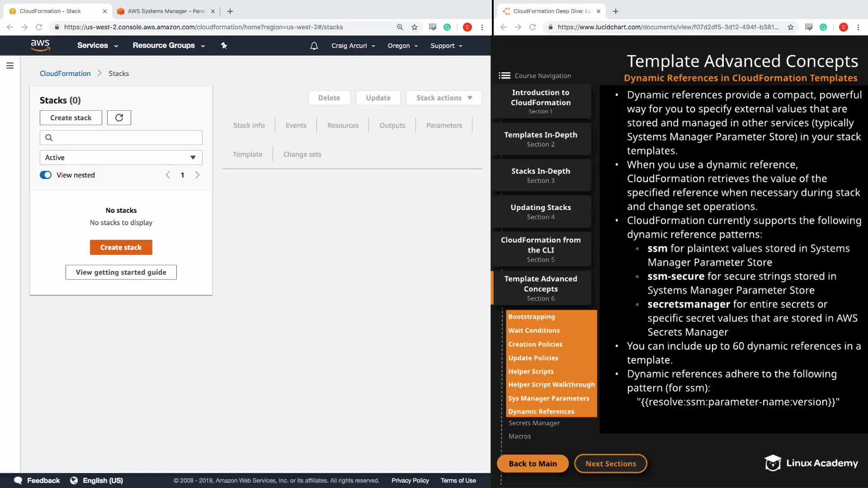
Task: Click the Next Sections button
Action: (610, 464)
